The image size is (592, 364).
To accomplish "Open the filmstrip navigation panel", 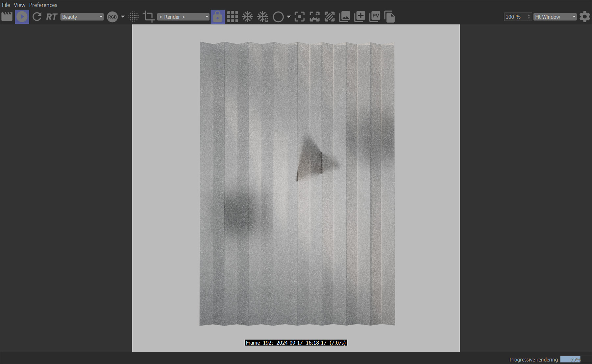I will pyautogui.click(x=7, y=16).
